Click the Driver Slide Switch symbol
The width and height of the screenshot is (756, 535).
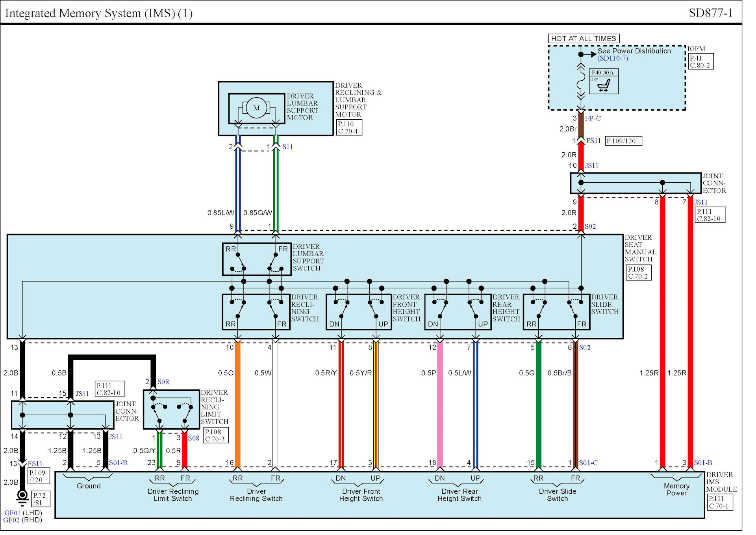(557, 312)
